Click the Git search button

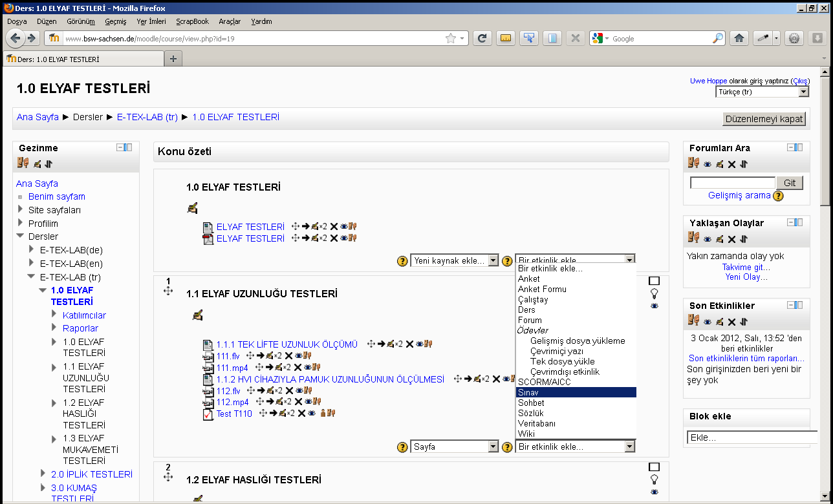[790, 183]
